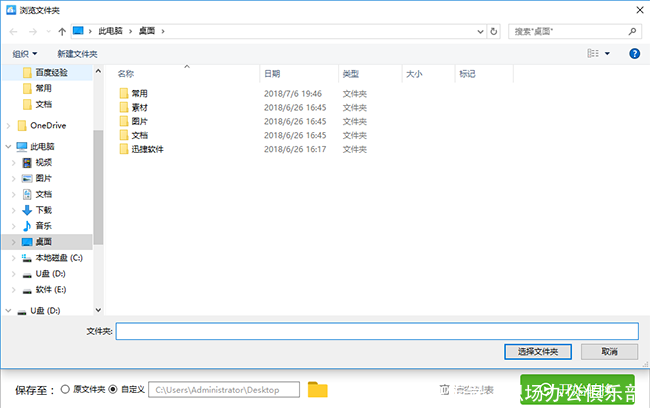Click the computer icon in address bar

78,31
